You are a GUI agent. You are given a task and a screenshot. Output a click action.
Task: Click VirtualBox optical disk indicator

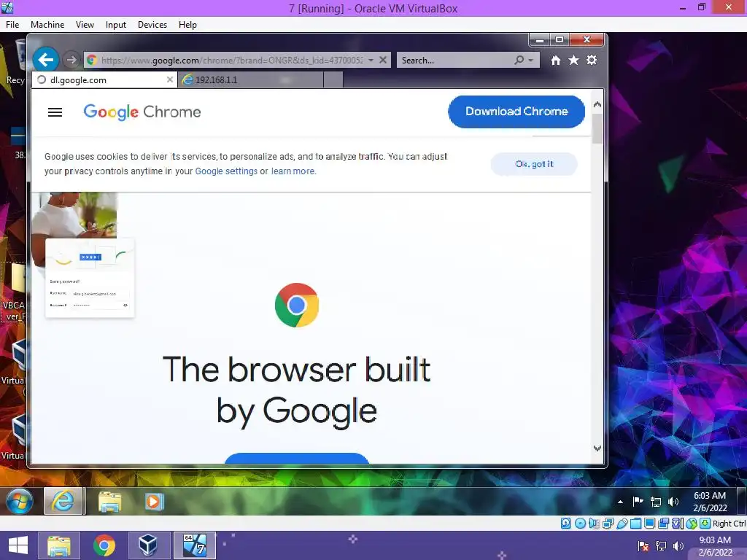click(580, 524)
